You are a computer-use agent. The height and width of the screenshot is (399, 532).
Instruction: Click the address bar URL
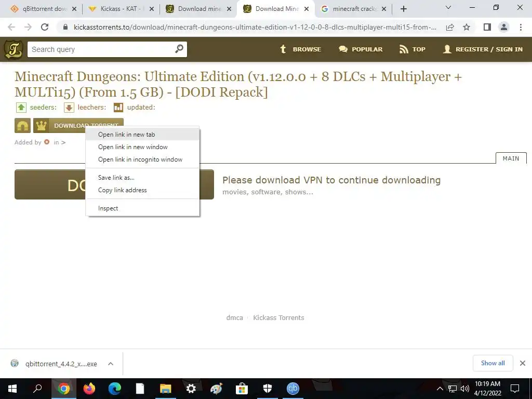coord(255,27)
